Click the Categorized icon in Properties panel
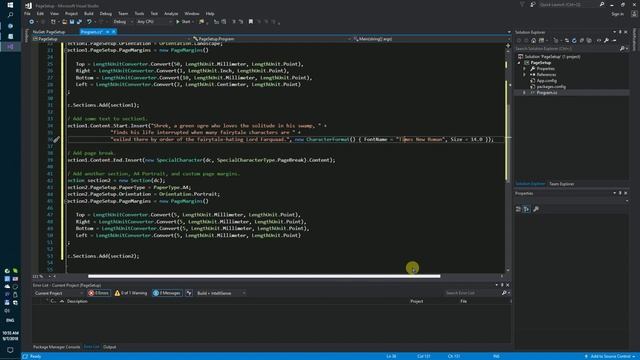This screenshot has width=640, height=360. (518, 209)
